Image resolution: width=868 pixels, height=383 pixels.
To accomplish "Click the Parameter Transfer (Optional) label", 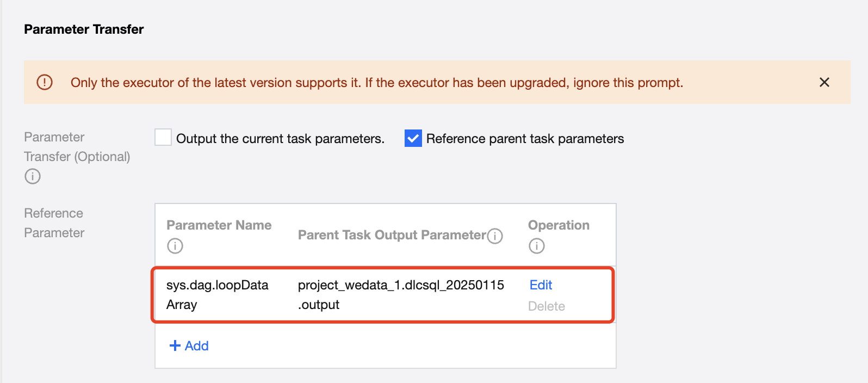I will (77, 147).
